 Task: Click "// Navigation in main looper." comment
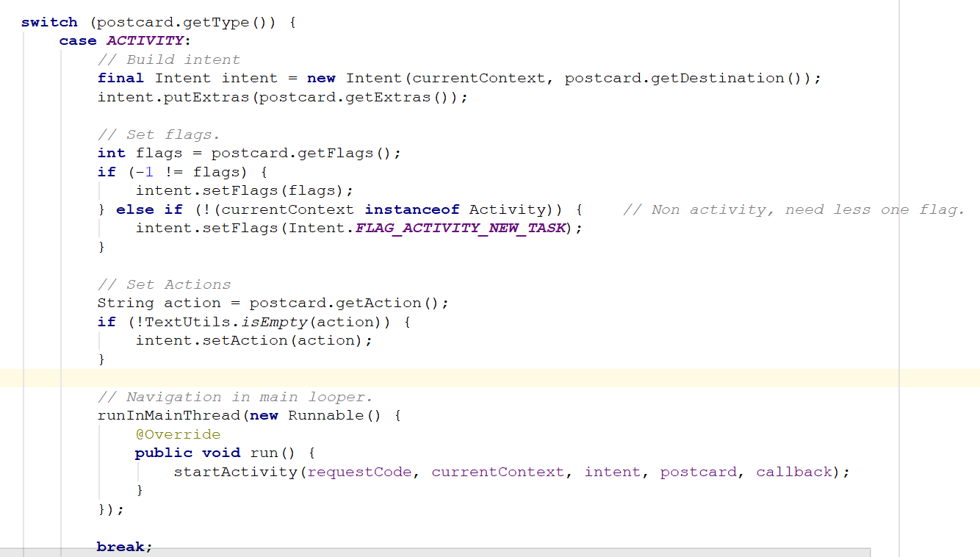[x=235, y=397]
